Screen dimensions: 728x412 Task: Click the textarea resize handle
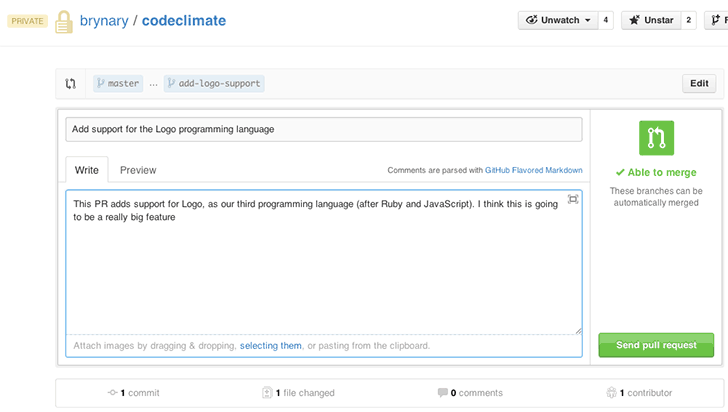tap(578, 330)
